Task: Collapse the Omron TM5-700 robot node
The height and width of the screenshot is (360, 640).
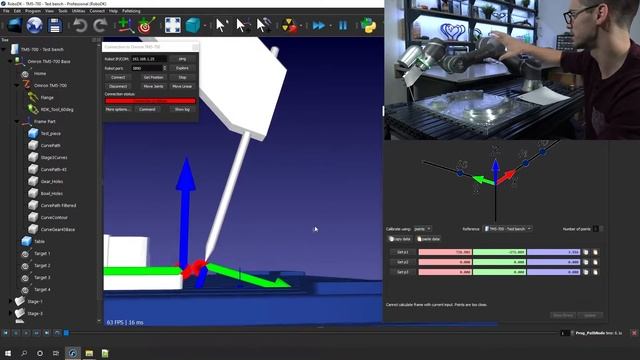Action: coord(17,85)
